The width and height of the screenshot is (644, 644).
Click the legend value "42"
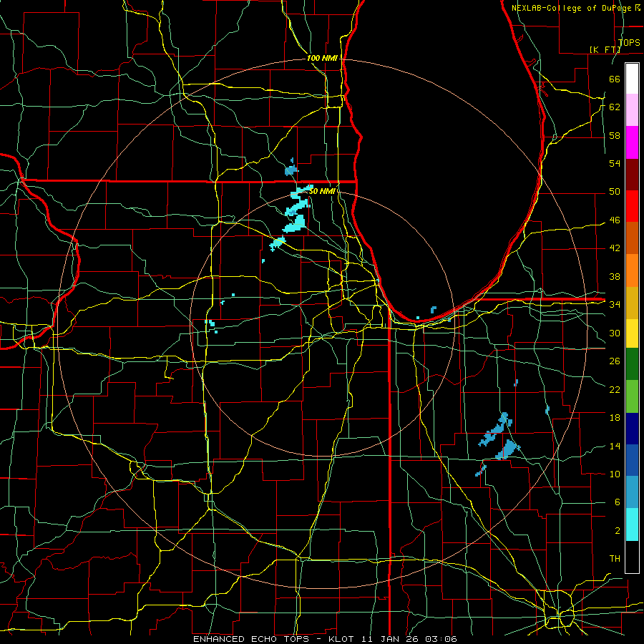click(615, 248)
